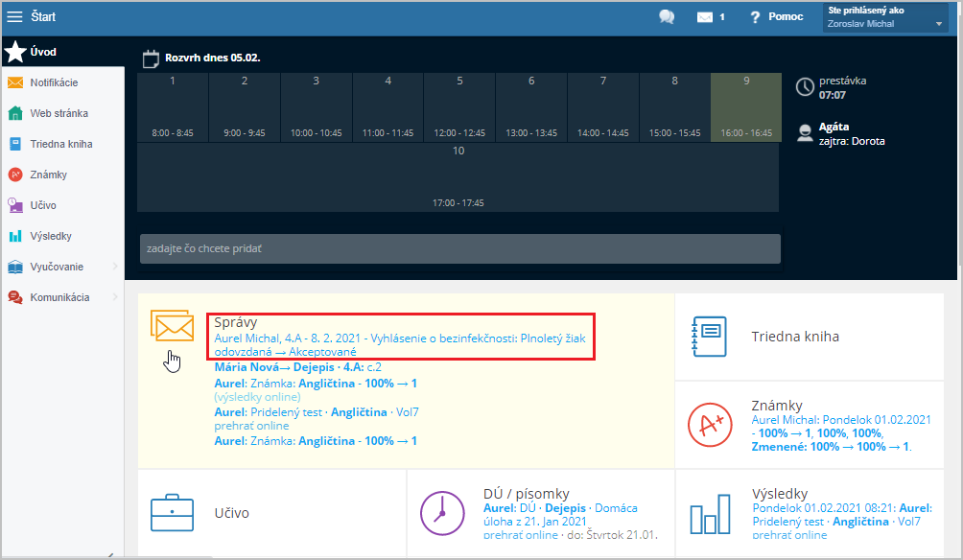Click the purple clock DÚ / písomky icon
This screenshot has height=560, width=963.
tap(442, 513)
